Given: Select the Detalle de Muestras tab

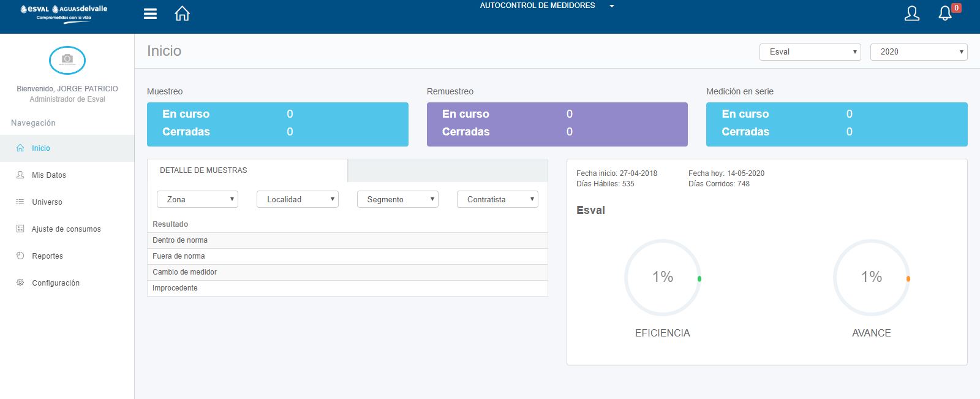Looking at the screenshot, I should point(203,170).
